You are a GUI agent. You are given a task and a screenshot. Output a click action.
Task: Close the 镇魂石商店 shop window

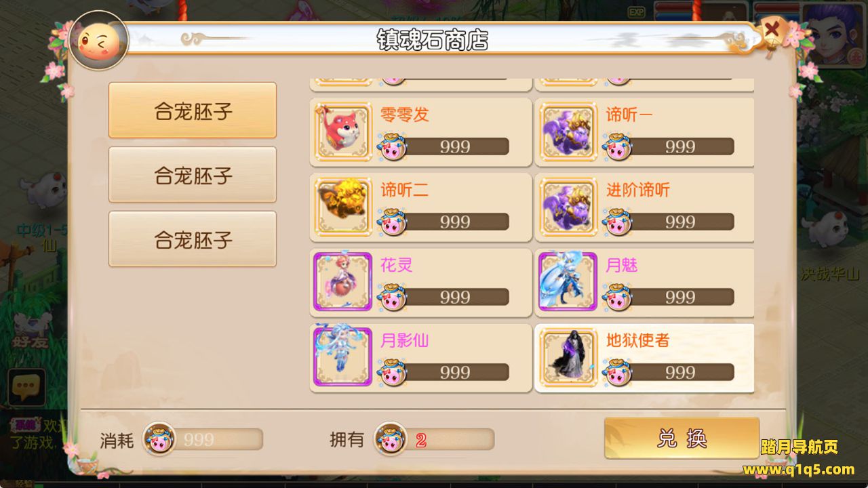(771, 30)
